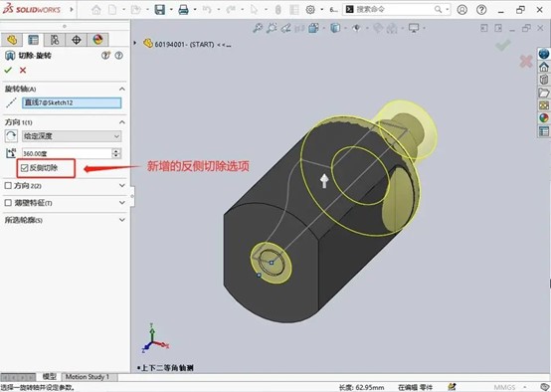Screen dimensions: 551x392
Task: Enable the 方向 2 checkbox
Action: click(x=8, y=185)
